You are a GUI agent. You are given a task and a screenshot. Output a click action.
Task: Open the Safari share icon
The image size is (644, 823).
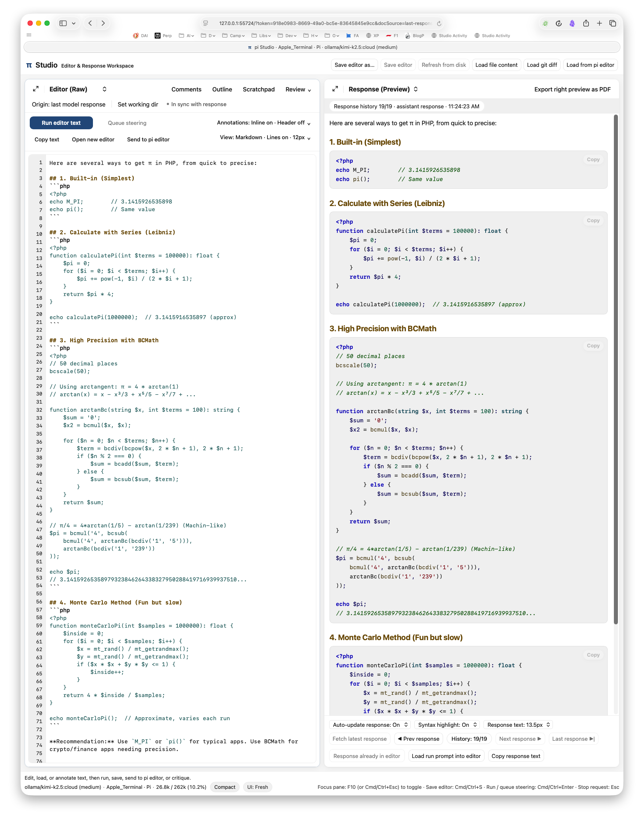click(x=586, y=24)
